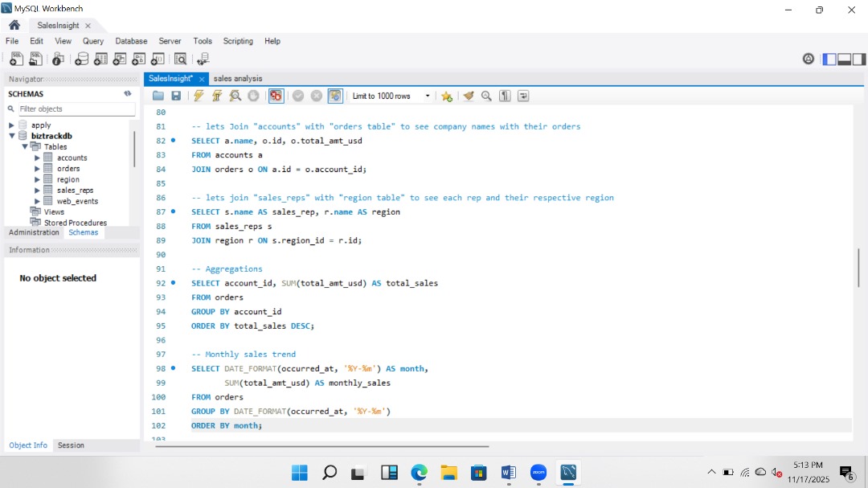The image size is (868, 488).
Task: Open find panel magnifier icon
Action: [x=486, y=96]
